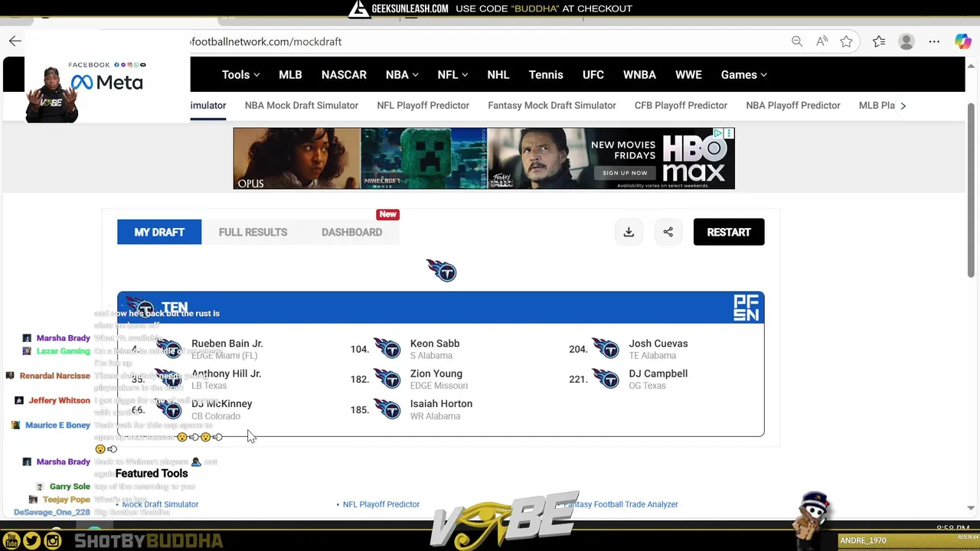Viewport: 980px width, 551px height.
Task: Open the WWE menu item
Action: point(688,74)
